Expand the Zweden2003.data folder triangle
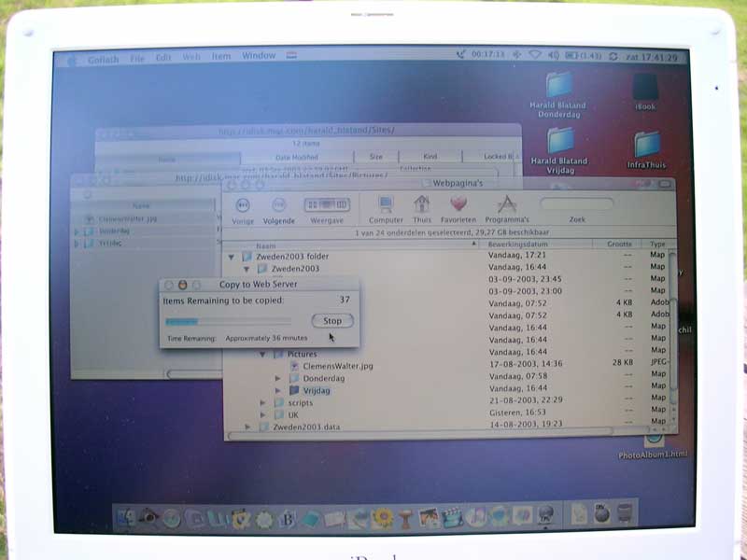This screenshot has width=747, height=560. point(248,427)
